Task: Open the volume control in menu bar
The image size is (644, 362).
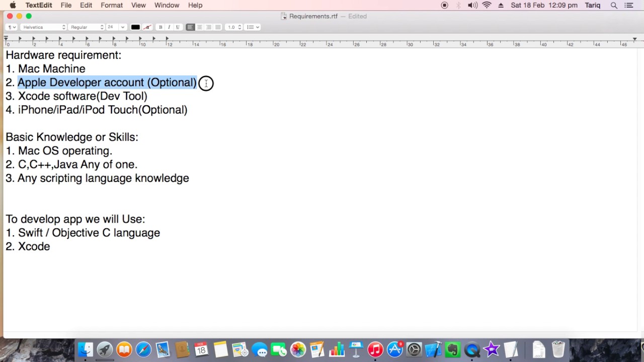Action: 472,5
